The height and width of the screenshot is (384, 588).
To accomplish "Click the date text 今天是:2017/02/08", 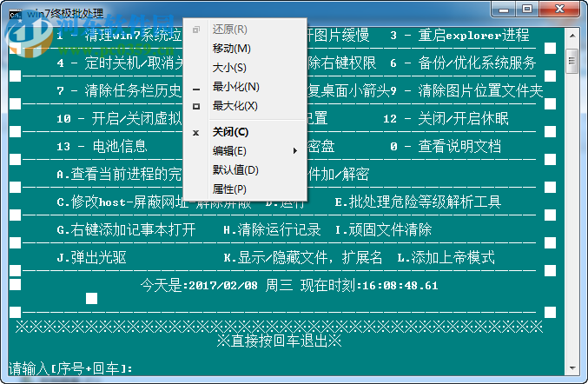I will pos(199,285).
